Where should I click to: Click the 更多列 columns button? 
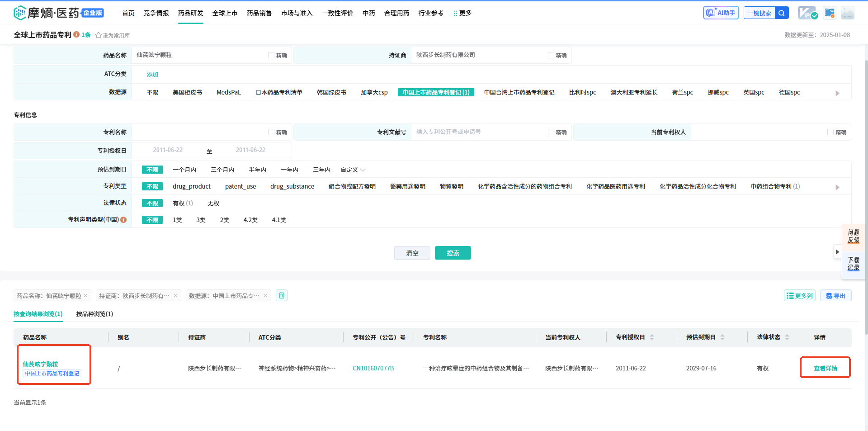click(x=800, y=296)
